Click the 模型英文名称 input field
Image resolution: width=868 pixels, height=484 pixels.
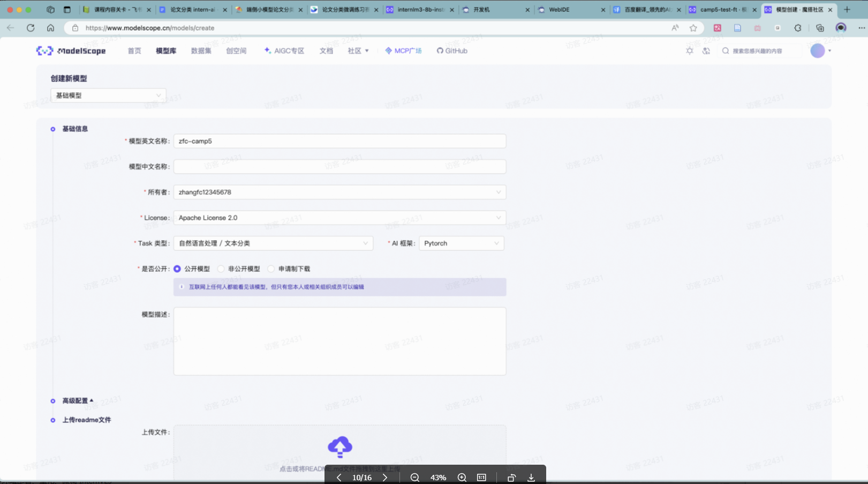click(x=339, y=141)
